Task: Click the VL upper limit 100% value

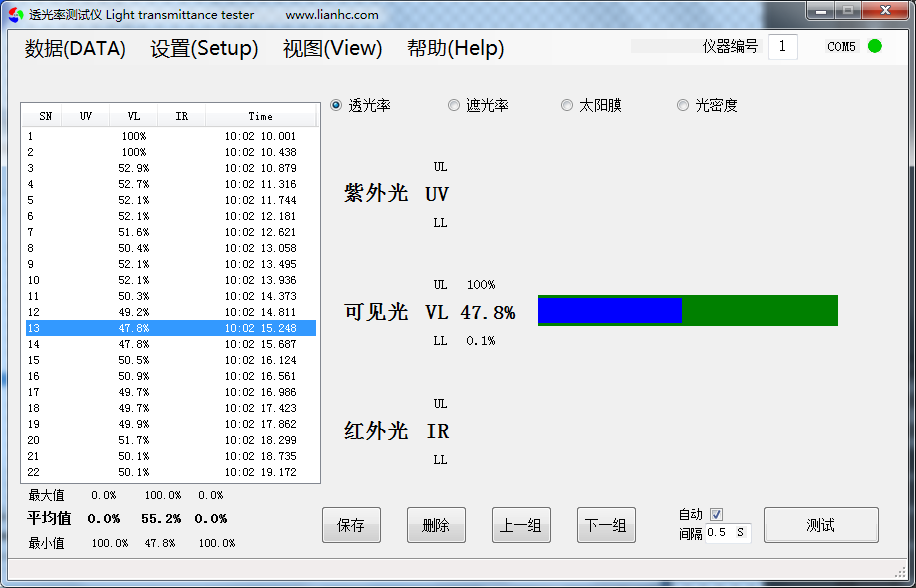Action: [481, 285]
